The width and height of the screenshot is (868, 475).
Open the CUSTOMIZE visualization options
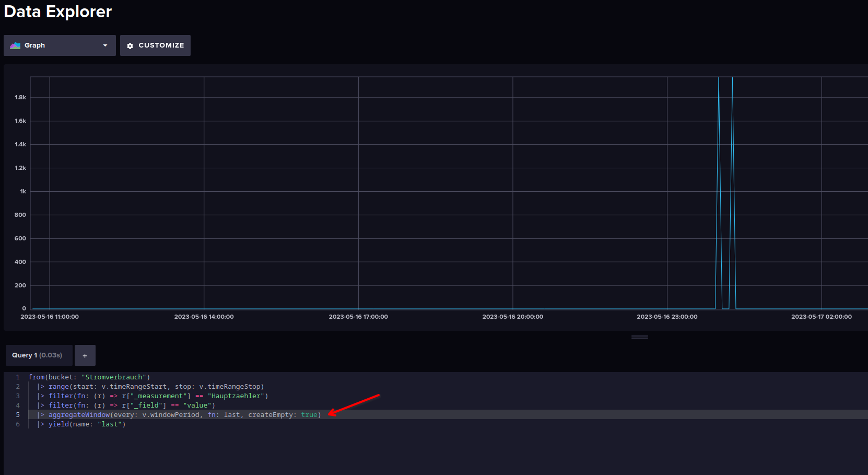[x=155, y=45]
